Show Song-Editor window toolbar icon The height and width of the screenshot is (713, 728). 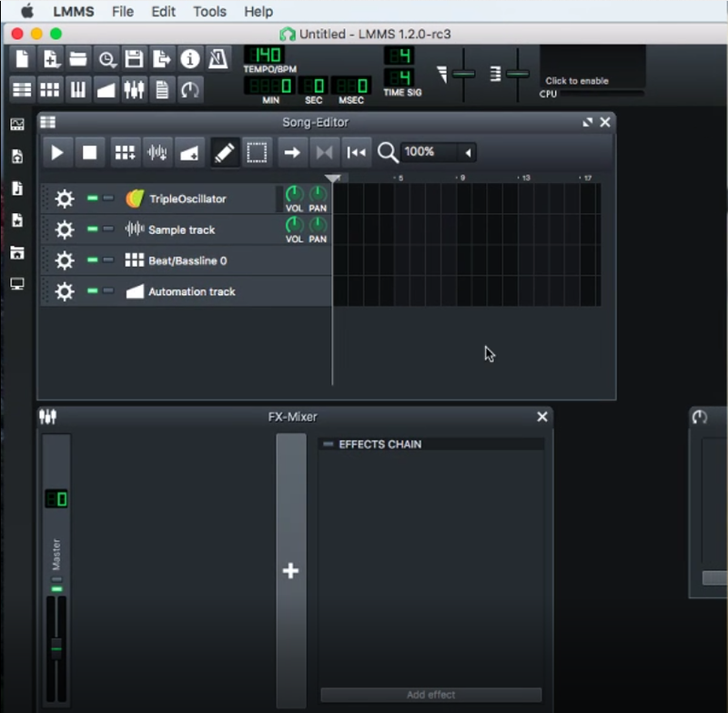(22, 89)
